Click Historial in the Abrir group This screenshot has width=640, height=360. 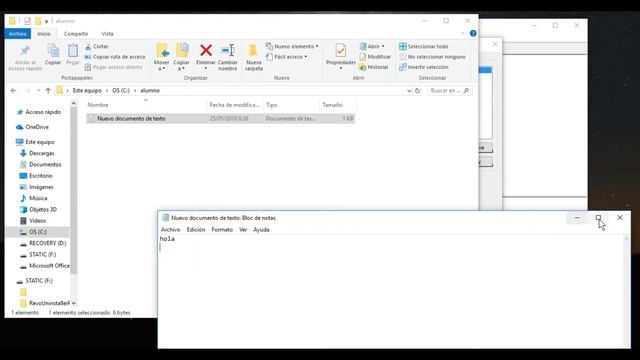point(373,67)
